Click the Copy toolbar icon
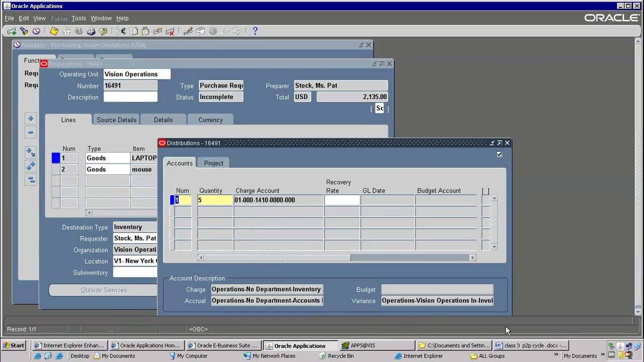The width and height of the screenshot is (644, 362). pyautogui.click(x=134, y=31)
